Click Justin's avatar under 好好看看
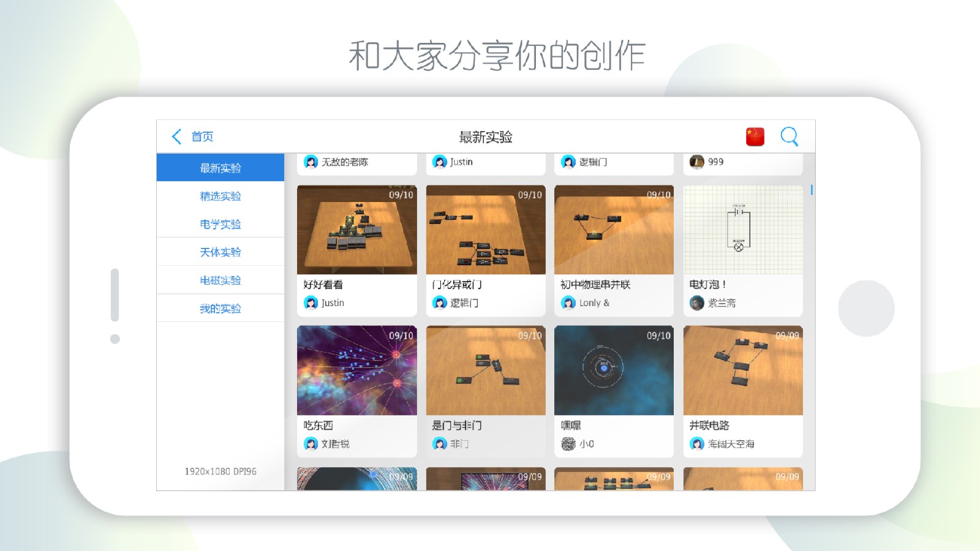The image size is (980, 551). [x=309, y=302]
